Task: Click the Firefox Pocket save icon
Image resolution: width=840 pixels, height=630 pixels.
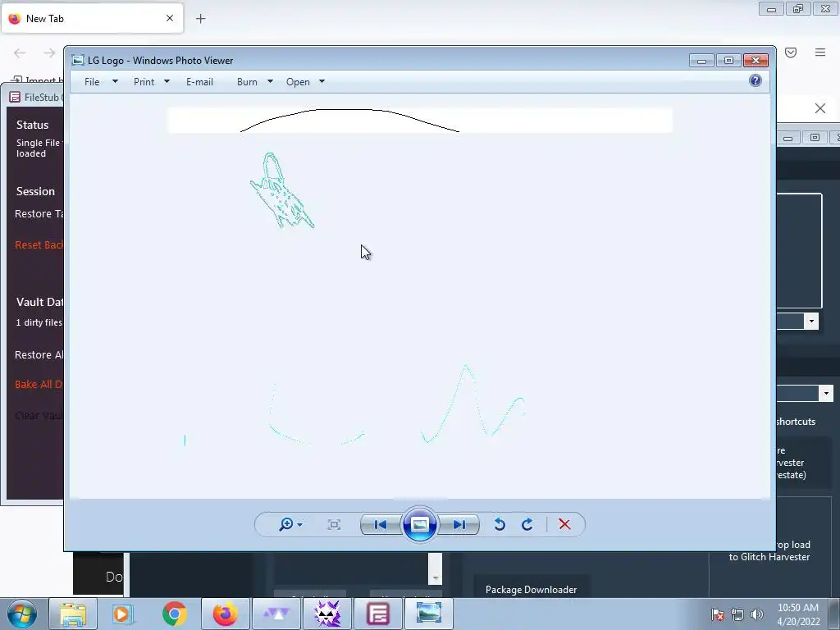Action: [x=791, y=52]
